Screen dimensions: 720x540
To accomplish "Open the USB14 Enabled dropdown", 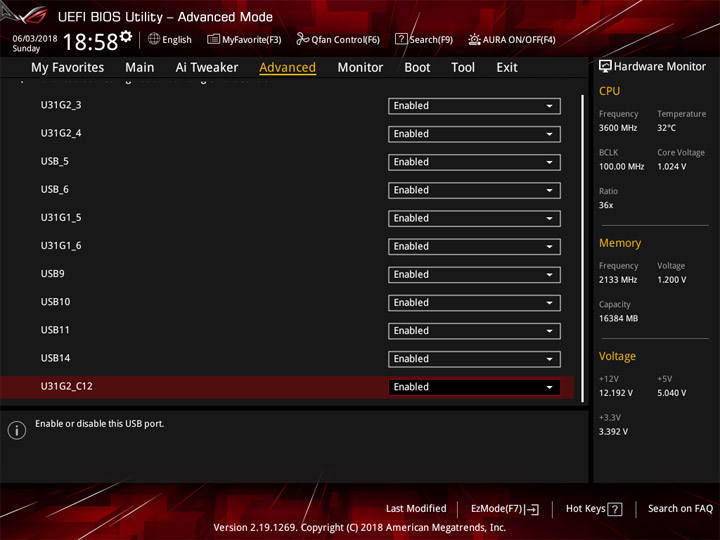I will click(x=474, y=359).
